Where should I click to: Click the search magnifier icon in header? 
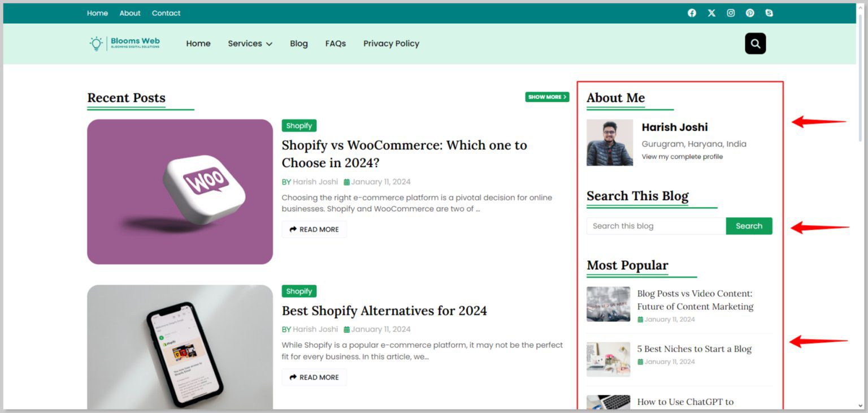click(755, 43)
